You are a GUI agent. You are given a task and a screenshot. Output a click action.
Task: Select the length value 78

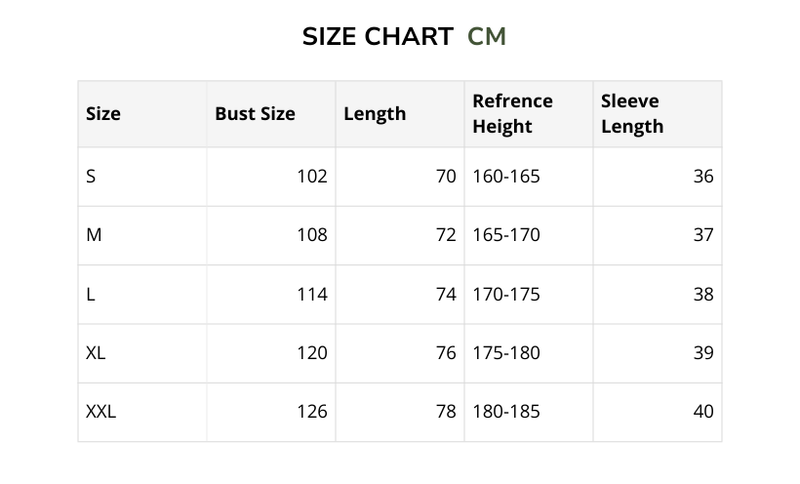(446, 411)
